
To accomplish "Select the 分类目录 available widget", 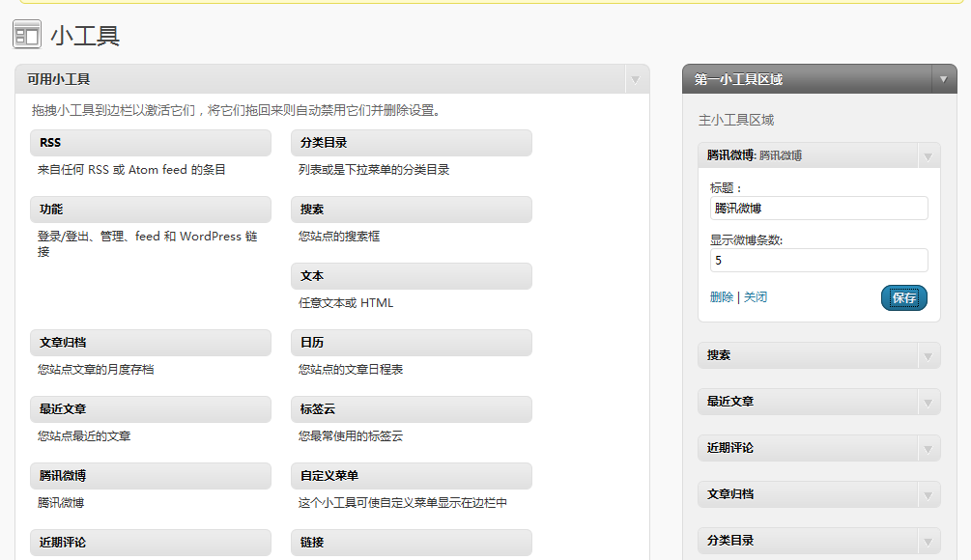I will pos(412,143).
